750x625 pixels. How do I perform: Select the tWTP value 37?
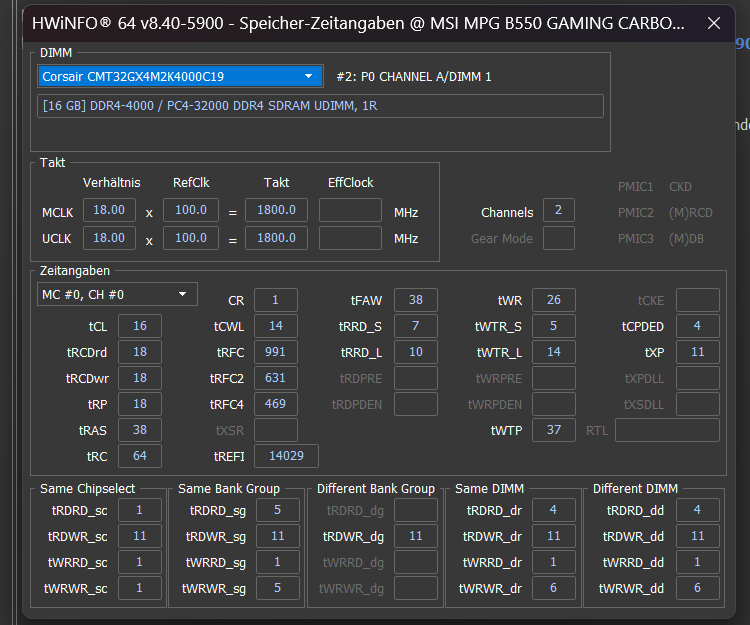pos(553,430)
